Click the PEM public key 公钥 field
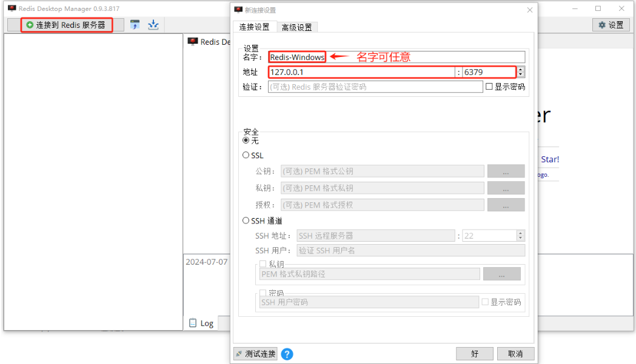Viewport: 636px width, 364px height. click(x=383, y=171)
